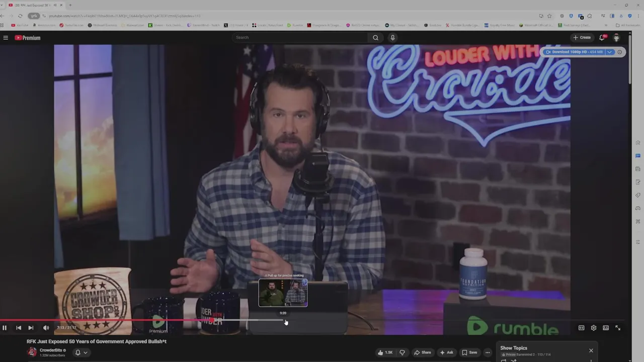Viewport: 644px width, 362px height.
Task: Open the Royalty Free Music bookmark
Action: 501,25
